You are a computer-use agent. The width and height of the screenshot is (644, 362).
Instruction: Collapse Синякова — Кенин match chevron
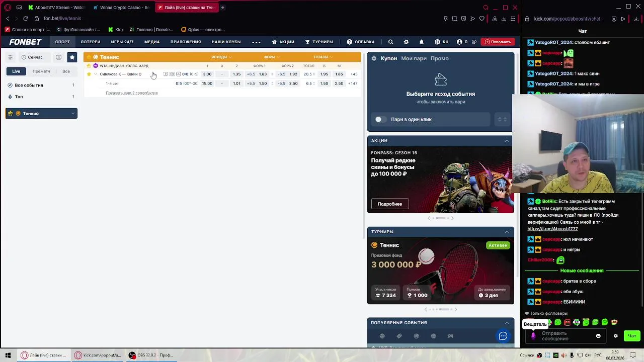click(96, 74)
